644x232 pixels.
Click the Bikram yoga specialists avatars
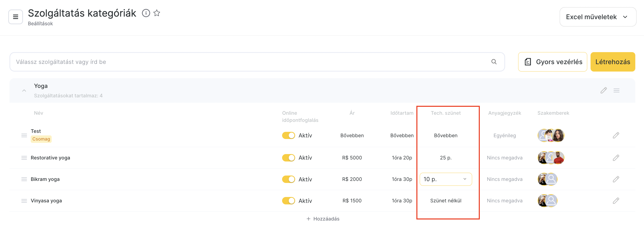[x=547, y=179]
